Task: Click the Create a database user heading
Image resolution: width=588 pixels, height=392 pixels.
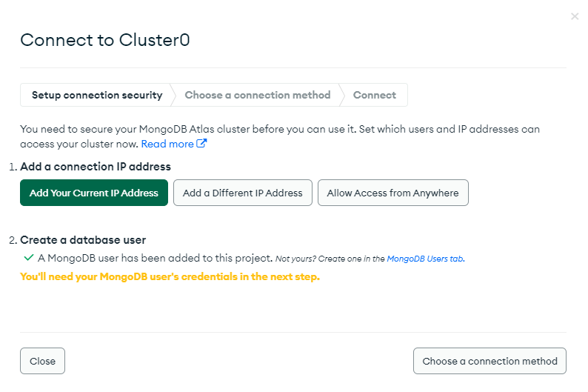Action: click(83, 240)
